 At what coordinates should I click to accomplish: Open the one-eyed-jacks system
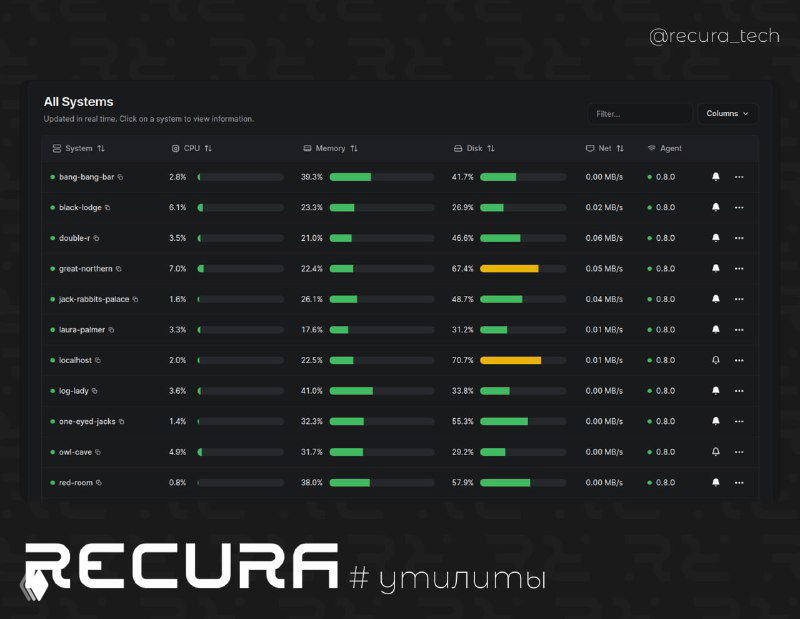tap(87, 422)
